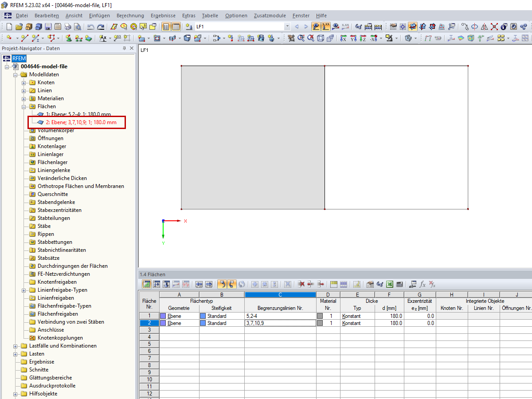Toggle the highlighted selection sync button in table toolbar
532x399 pixels.
click(x=222, y=284)
